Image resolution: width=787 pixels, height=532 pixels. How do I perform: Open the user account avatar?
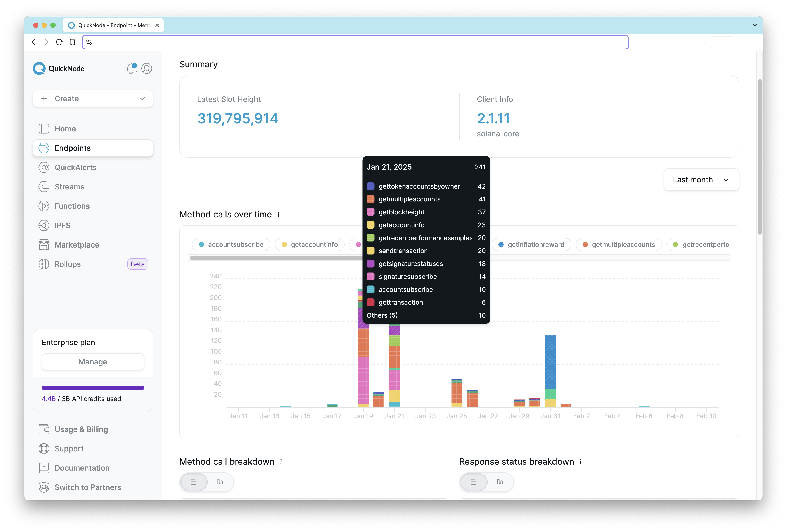[x=147, y=68]
